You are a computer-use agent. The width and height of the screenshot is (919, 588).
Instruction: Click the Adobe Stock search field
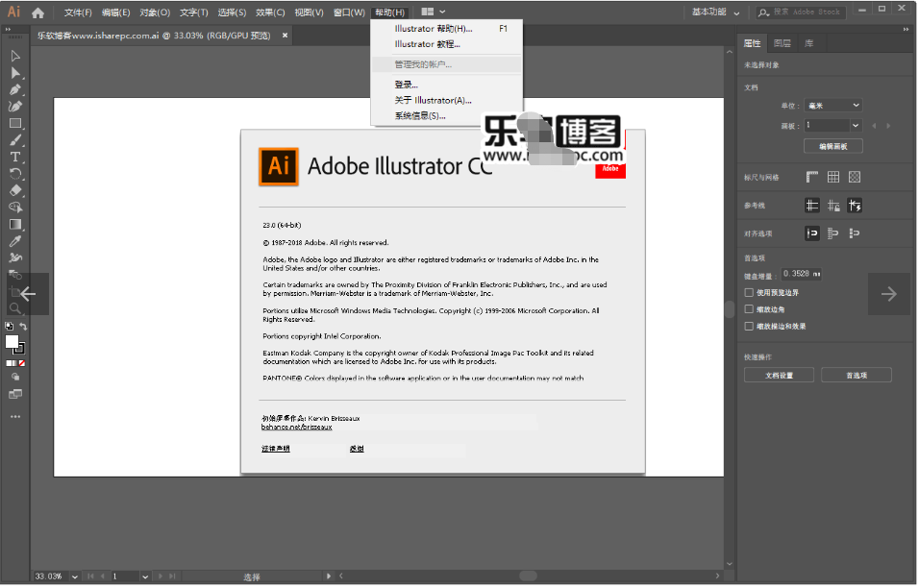(802, 12)
